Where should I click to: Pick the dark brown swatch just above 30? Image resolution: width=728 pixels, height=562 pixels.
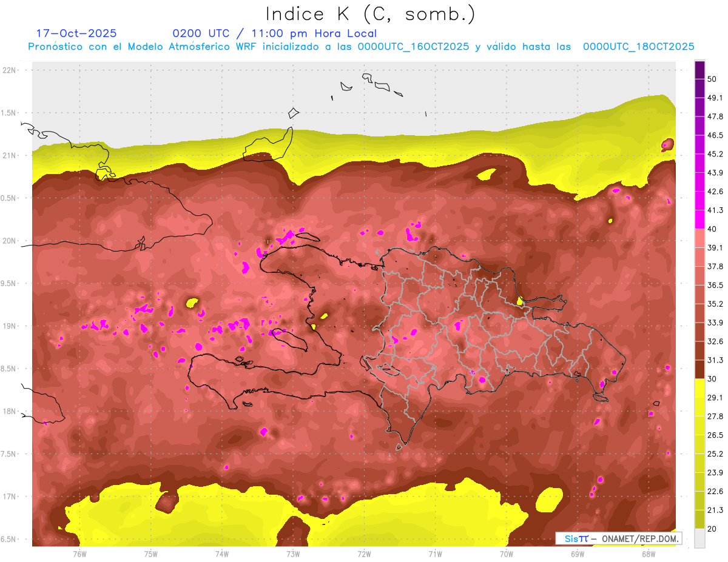tap(699, 369)
